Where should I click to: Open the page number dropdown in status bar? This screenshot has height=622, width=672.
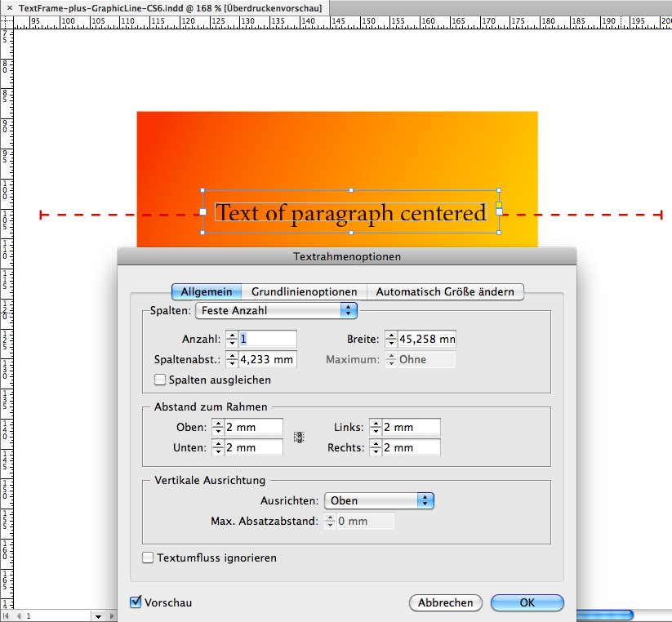pyautogui.click(x=98, y=616)
